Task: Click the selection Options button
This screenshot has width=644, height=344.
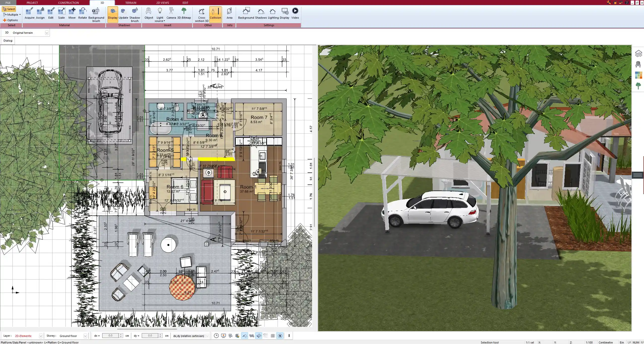Action: (x=11, y=20)
